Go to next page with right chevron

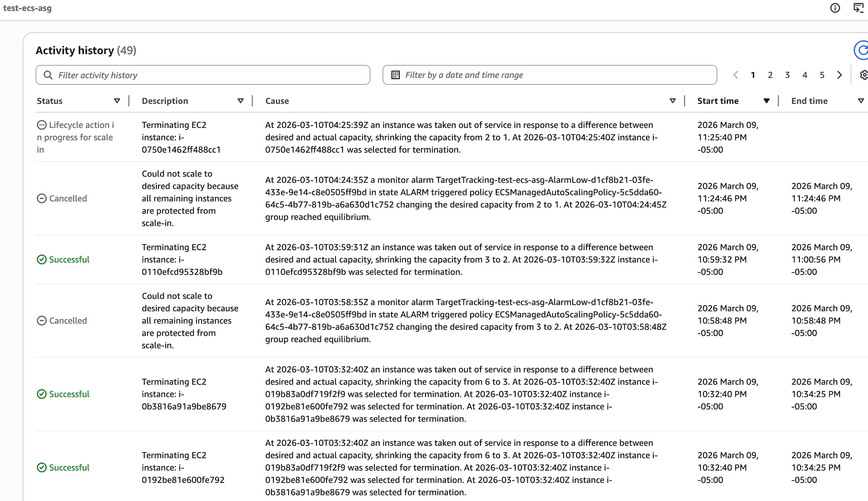tap(840, 75)
